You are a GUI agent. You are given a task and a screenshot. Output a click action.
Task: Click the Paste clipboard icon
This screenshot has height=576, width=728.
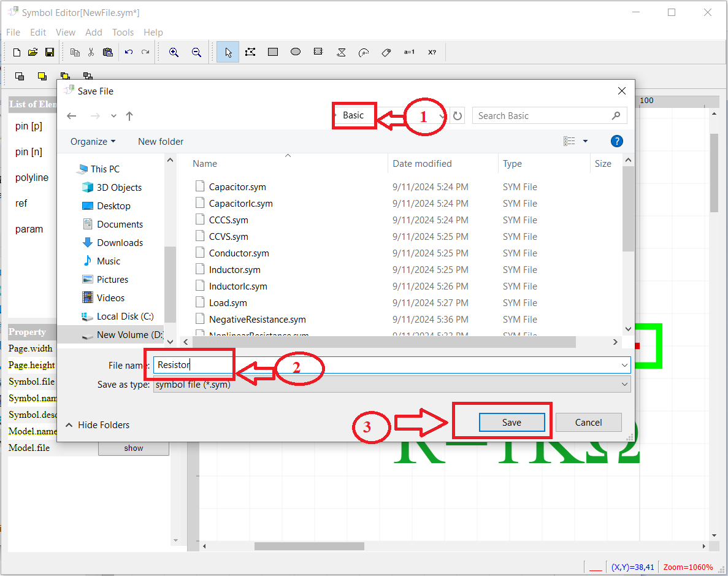point(108,53)
